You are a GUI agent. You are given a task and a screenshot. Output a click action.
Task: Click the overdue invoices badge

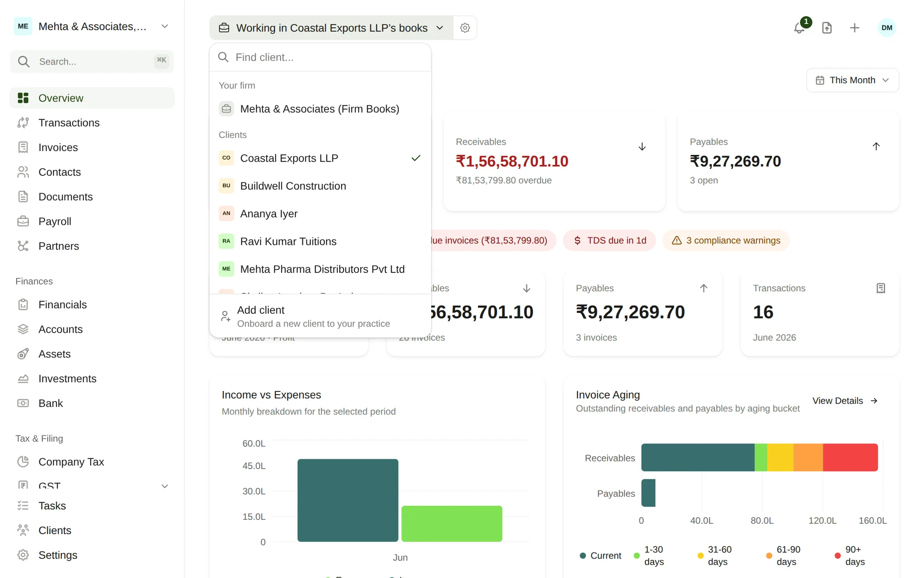click(494, 240)
